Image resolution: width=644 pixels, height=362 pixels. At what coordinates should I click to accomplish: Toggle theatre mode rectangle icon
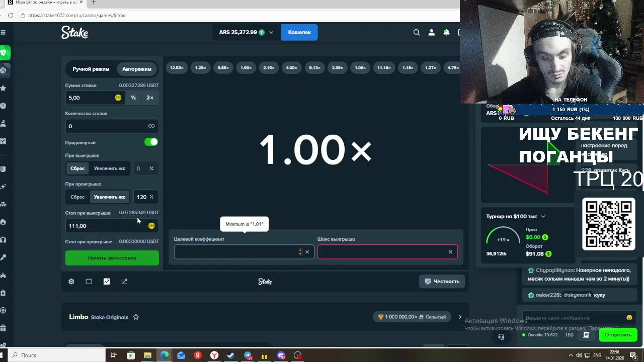[89, 282]
